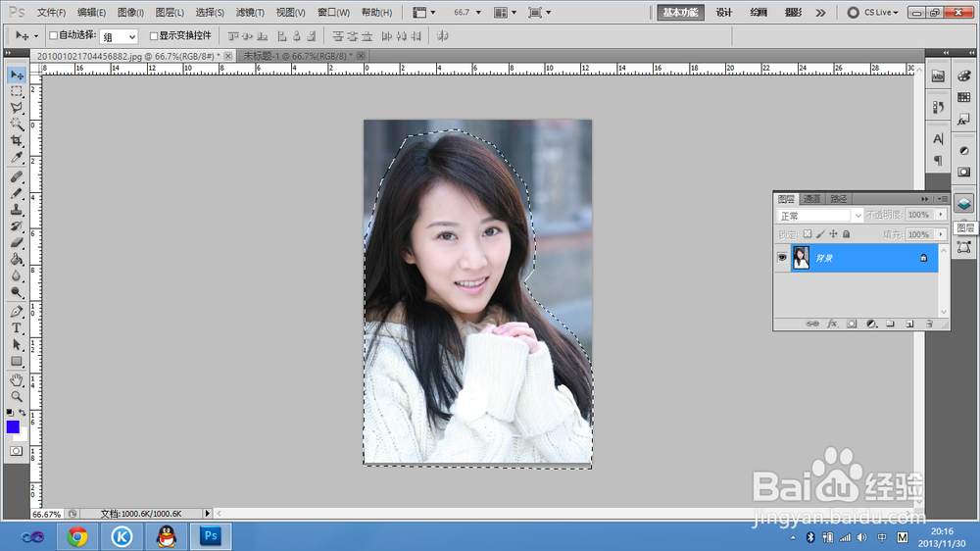Select the Dodge tool

[x=17, y=291]
